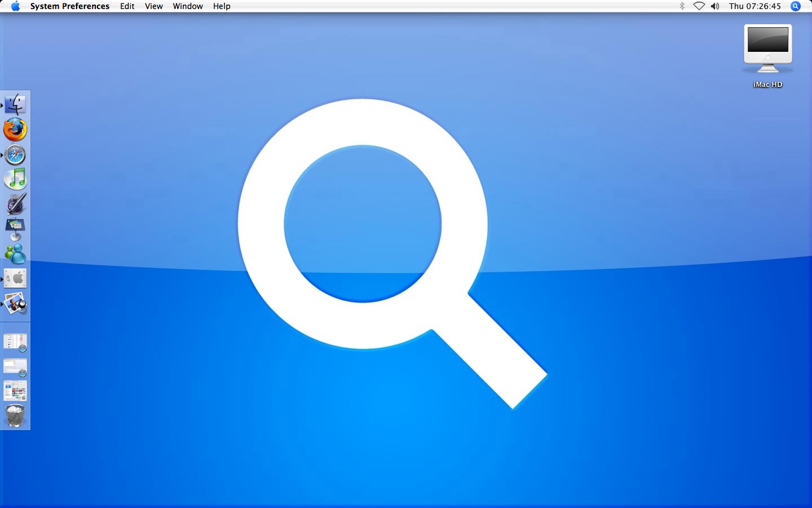Launch Pages from the Dock
812x508 pixels.
click(x=15, y=204)
